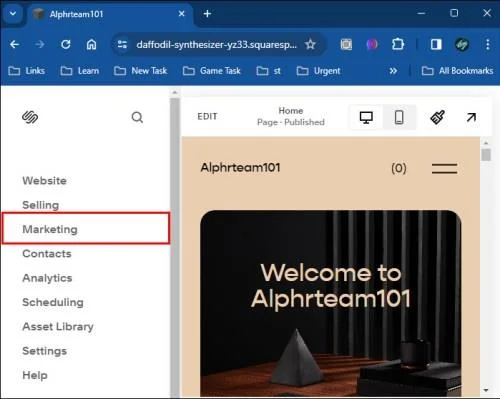Open Analytics in the sidebar menu
500x399 pixels.
(x=47, y=278)
